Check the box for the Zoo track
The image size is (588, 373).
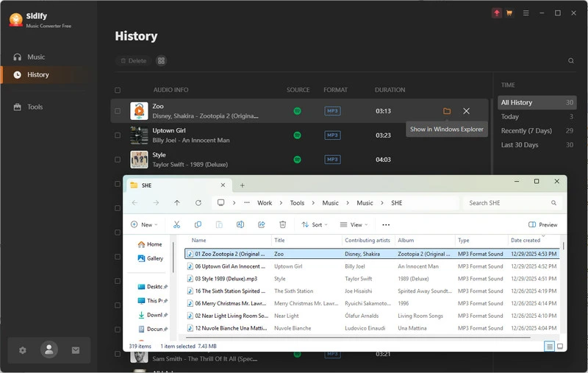point(118,111)
